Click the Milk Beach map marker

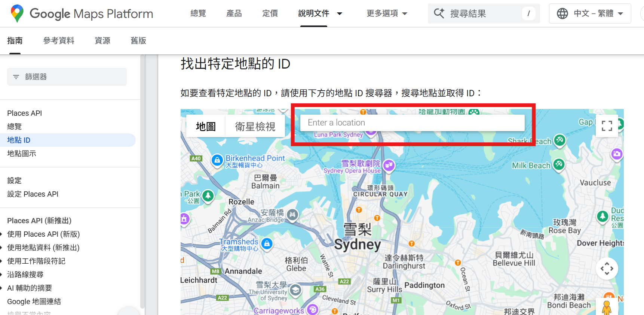[559, 164]
